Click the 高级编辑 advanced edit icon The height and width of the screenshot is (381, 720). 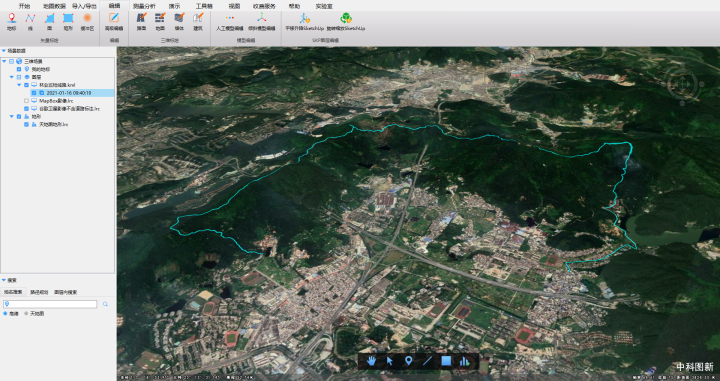pyautogui.click(x=113, y=18)
